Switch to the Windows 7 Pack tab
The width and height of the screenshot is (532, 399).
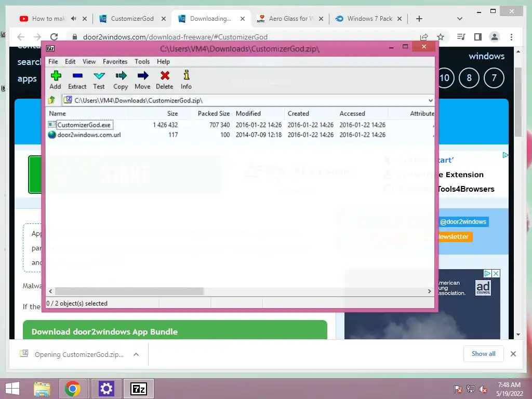369,19
